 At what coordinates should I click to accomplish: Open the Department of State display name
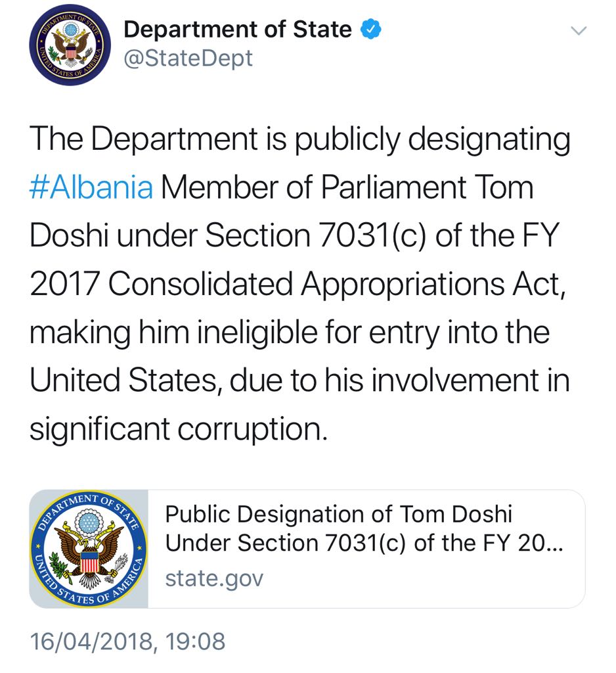(x=237, y=30)
